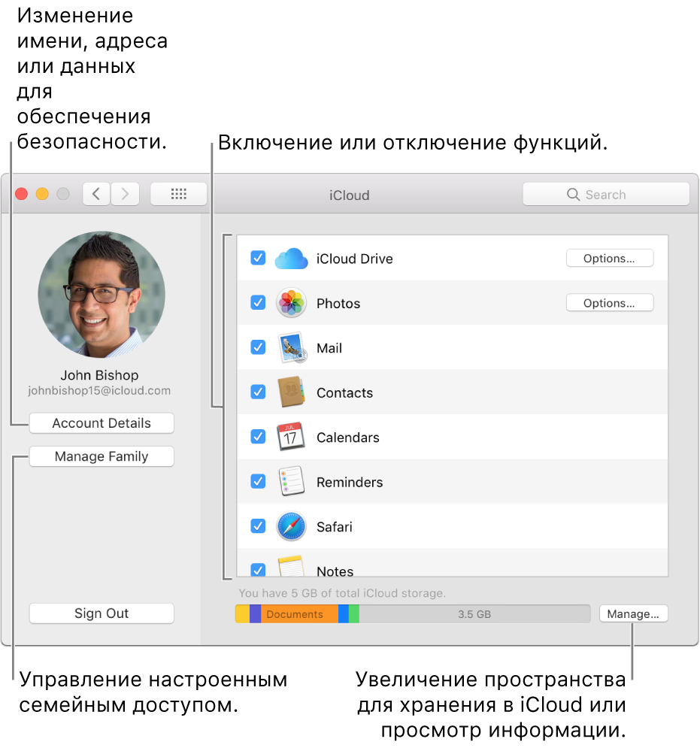This screenshot has height=748, width=700.
Task: Click the blue storage bar segment
Action: 344,614
